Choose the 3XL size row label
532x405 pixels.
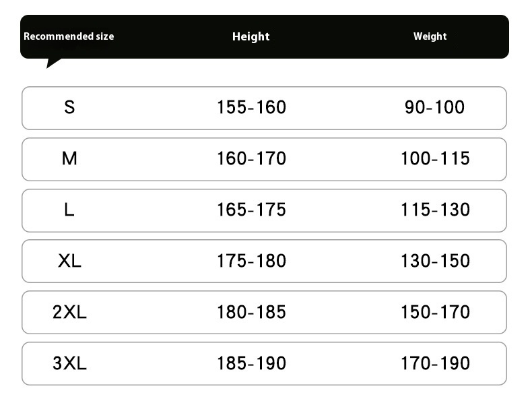click(69, 363)
